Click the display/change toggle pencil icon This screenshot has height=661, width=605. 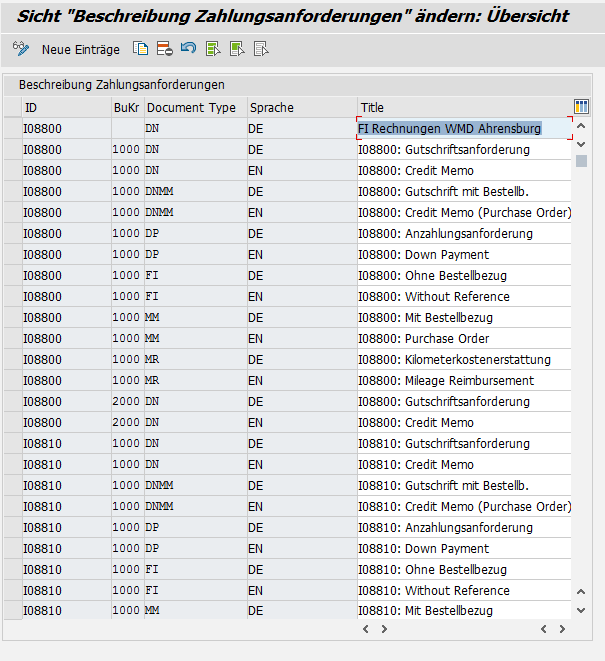pos(21,49)
